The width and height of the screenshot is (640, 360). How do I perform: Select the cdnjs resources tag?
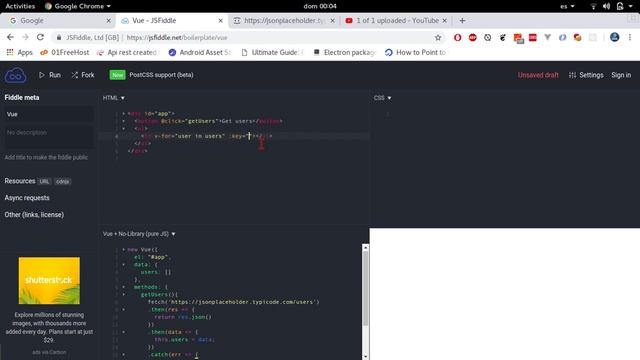pyautogui.click(x=62, y=182)
